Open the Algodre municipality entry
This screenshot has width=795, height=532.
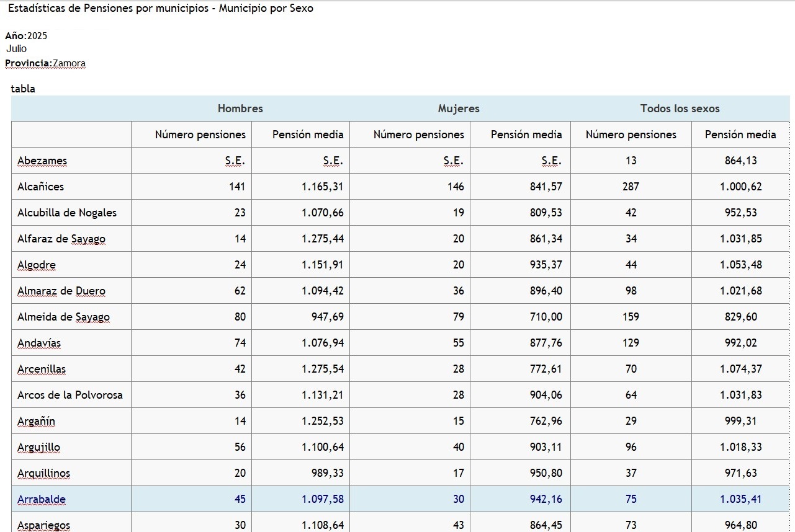coord(37,265)
